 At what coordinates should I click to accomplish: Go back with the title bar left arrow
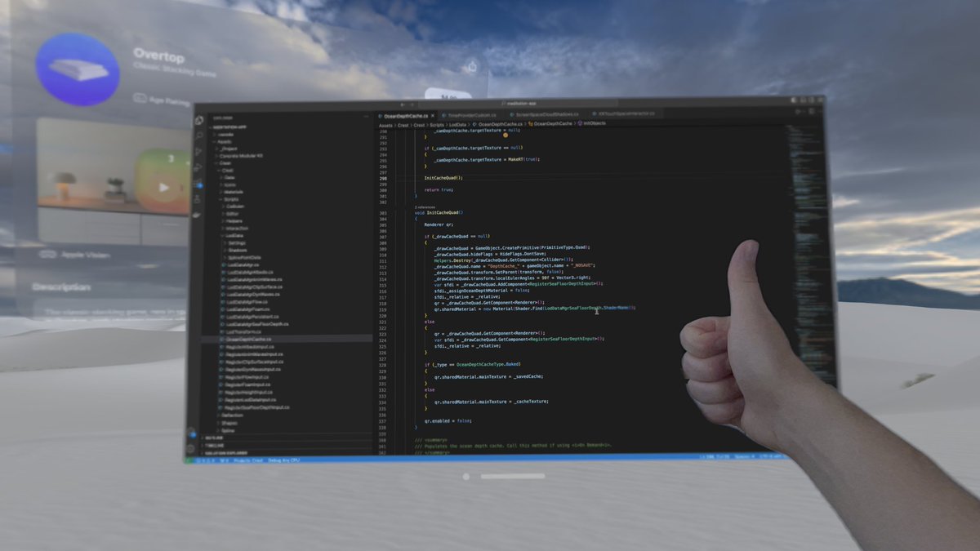pos(403,104)
